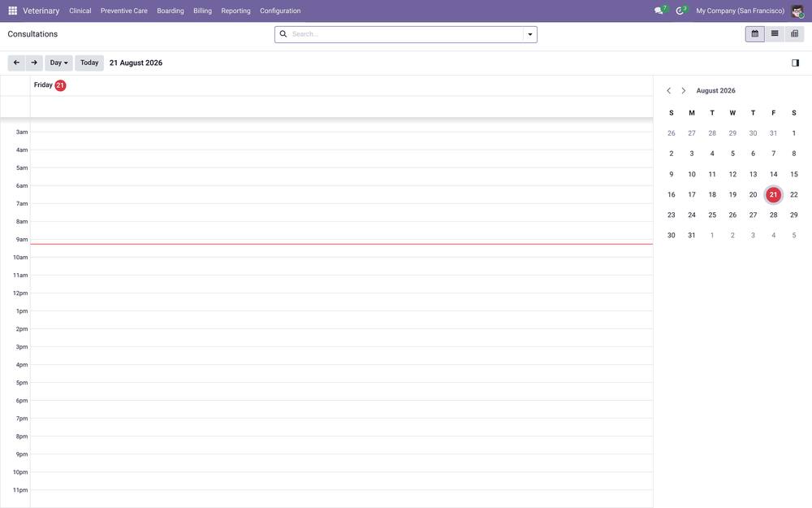Select August 13 in mini calendar

coord(753,174)
